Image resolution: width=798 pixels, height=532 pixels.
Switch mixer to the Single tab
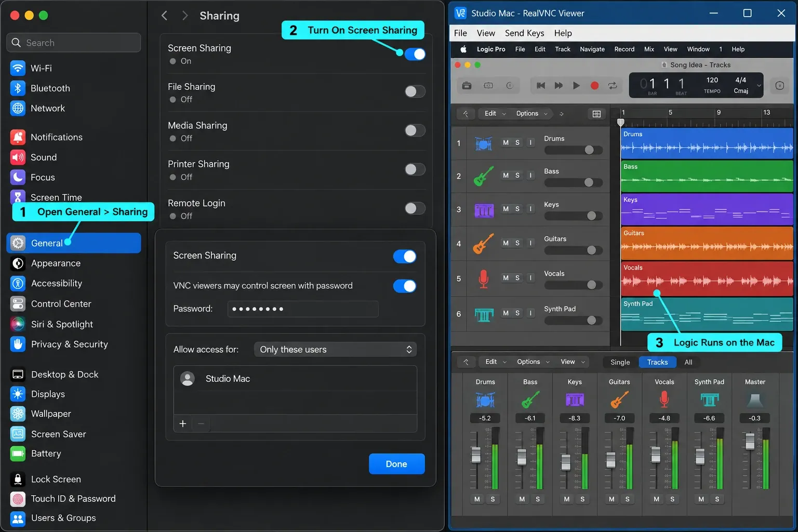(620, 362)
